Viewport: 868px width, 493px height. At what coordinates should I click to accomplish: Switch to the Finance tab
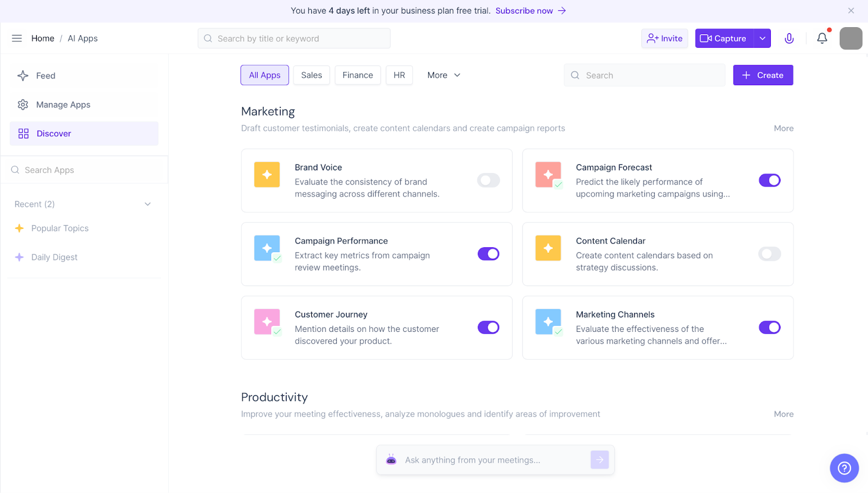pos(358,75)
